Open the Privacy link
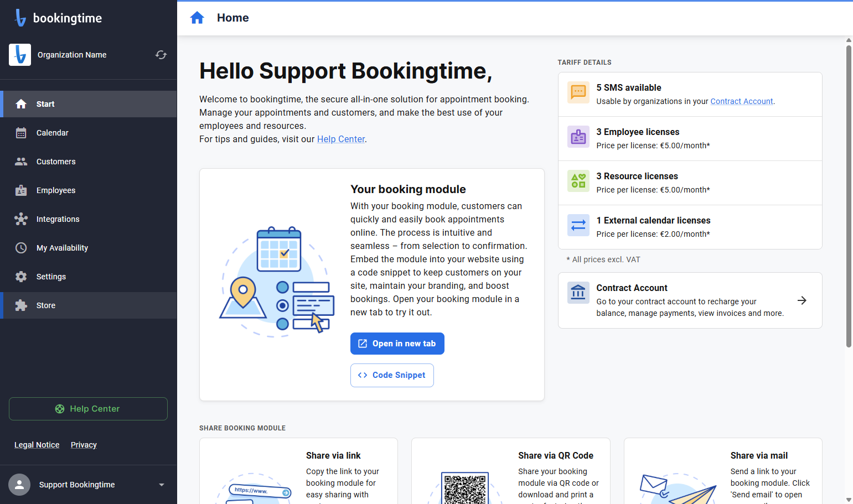853x504 pixels. point(84,445)
